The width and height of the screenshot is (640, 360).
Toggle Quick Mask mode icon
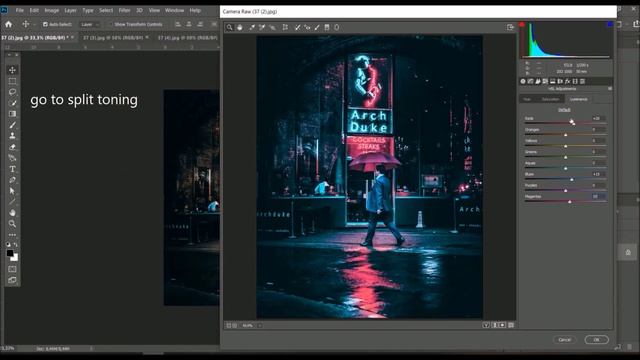[12, 269]
